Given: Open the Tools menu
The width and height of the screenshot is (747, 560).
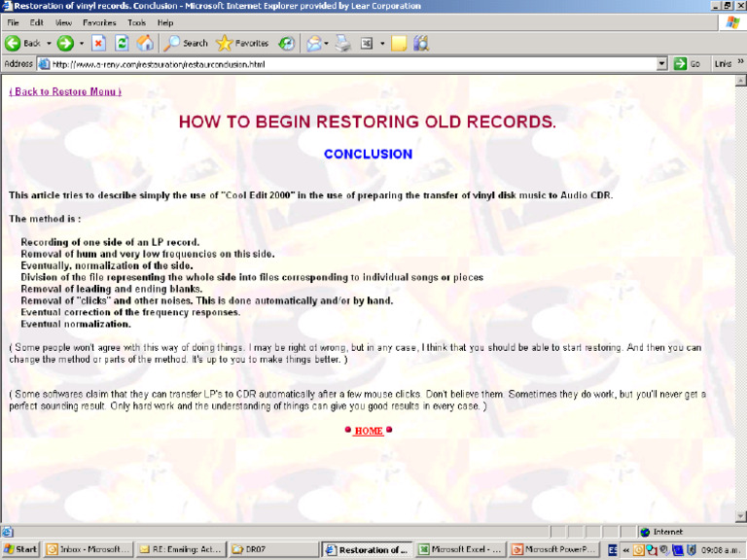Looking at the screenshot, I should (136, 21).
